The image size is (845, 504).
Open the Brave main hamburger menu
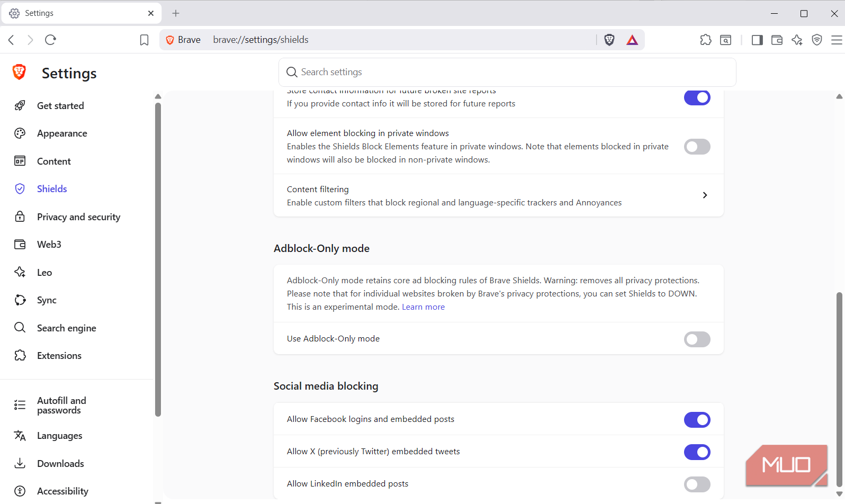pos(837,40)
